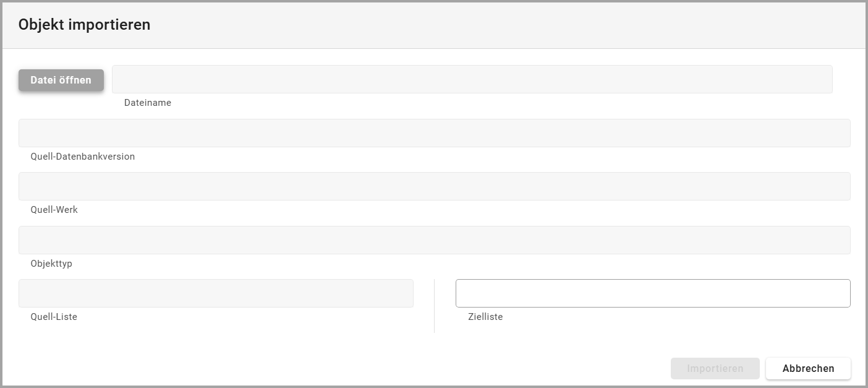Click the Datei öffnen button
This screenshot has height=388, width=868.
tap(61, 80)
